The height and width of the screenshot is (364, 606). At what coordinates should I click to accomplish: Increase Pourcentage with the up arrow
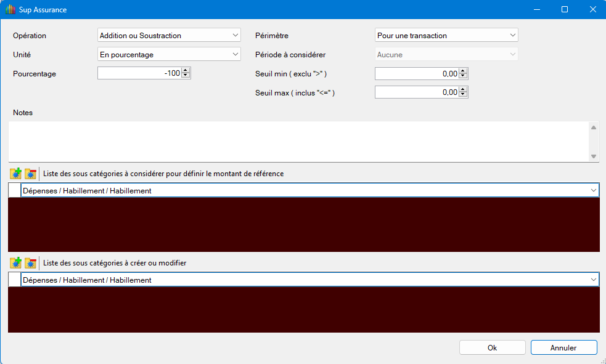coord(186,70)
